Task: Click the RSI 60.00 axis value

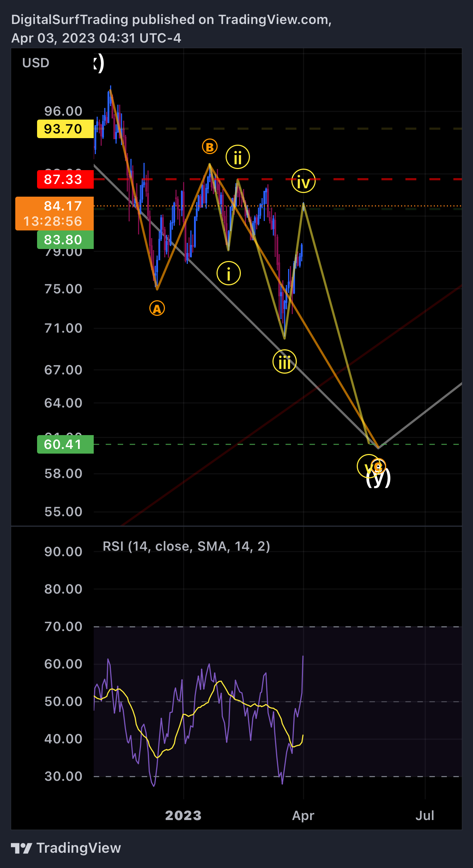Action: click(63, 664)
